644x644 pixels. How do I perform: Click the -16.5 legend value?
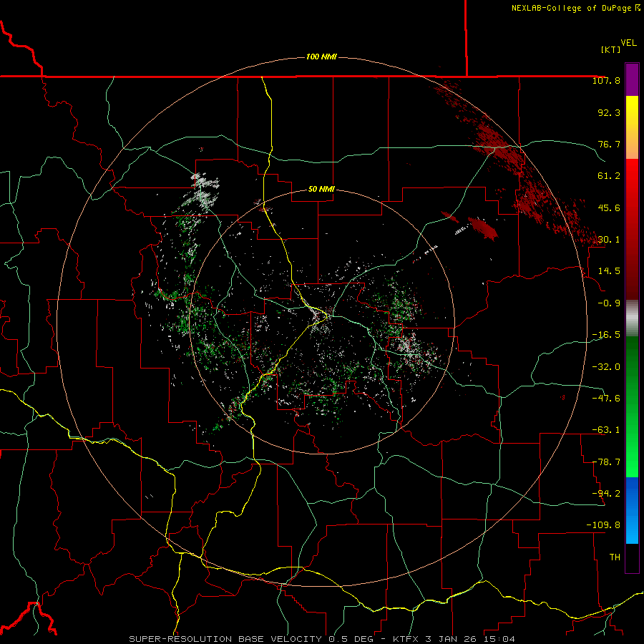[x=606, y=335]
